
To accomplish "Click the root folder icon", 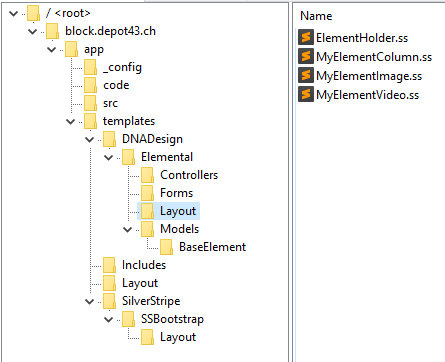I will tap(34, 13).
